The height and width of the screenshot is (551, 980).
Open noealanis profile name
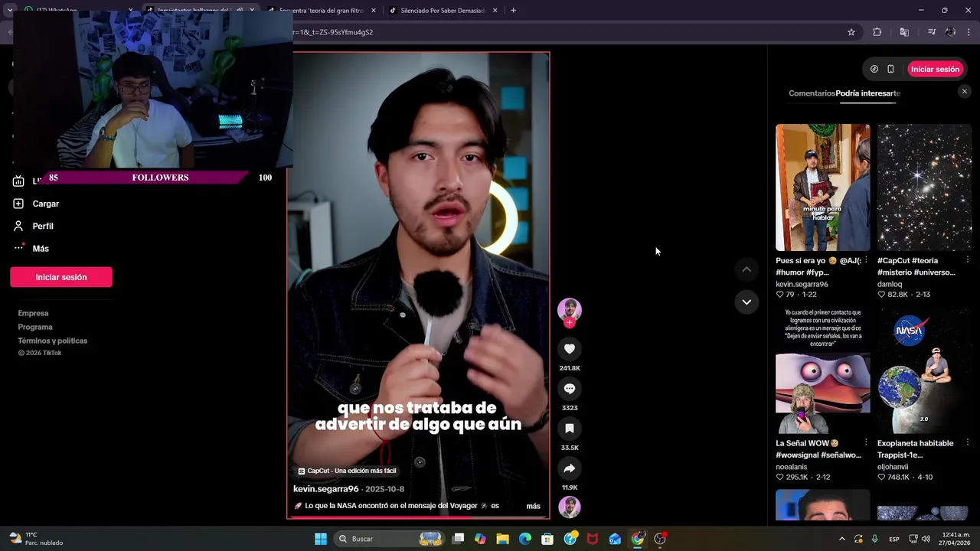coord(791,467)
